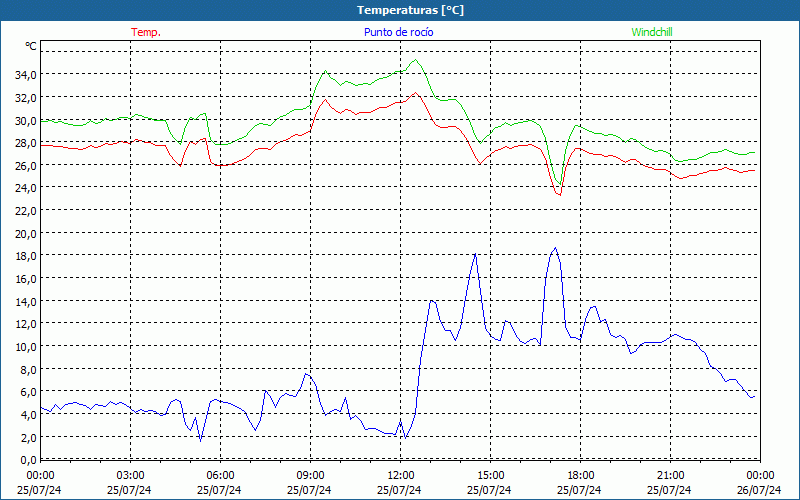800x500 pixels.
Task: Click the '14,0' y-axis value
Action: tap(26, 302)
